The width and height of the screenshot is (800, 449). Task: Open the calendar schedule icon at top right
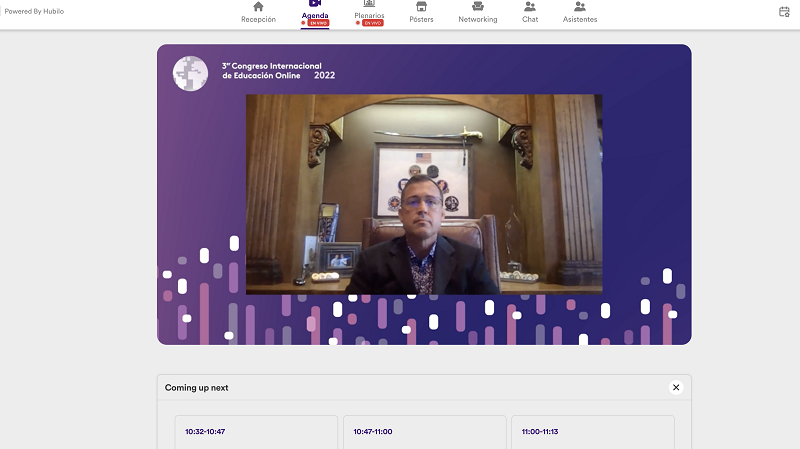pyautogui.click(x=784, y=12)
